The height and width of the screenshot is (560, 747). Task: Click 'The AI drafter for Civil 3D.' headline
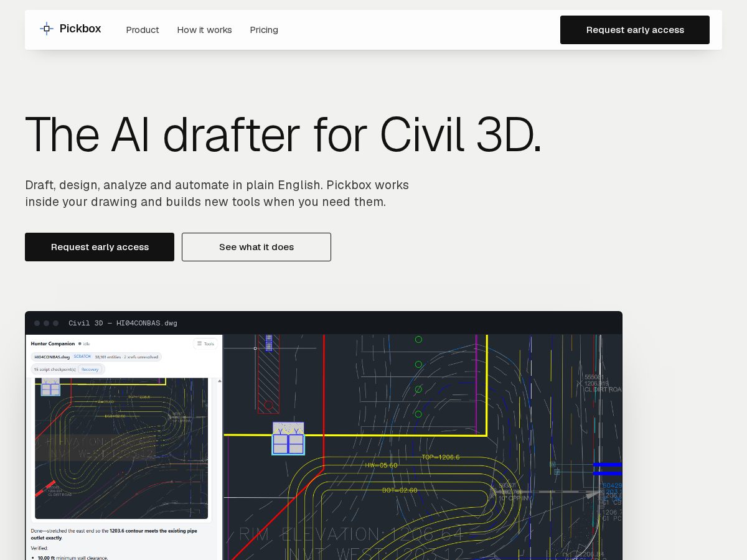[x=283, y=134]
